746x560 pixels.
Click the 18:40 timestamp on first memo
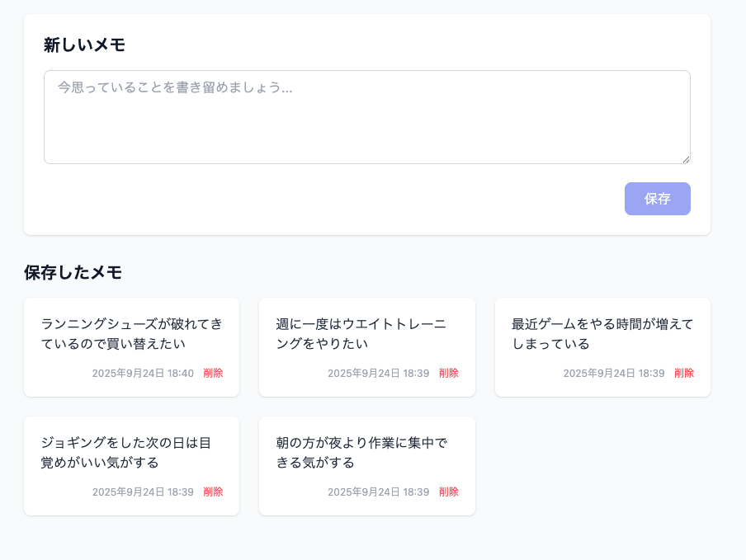point(143,373)
